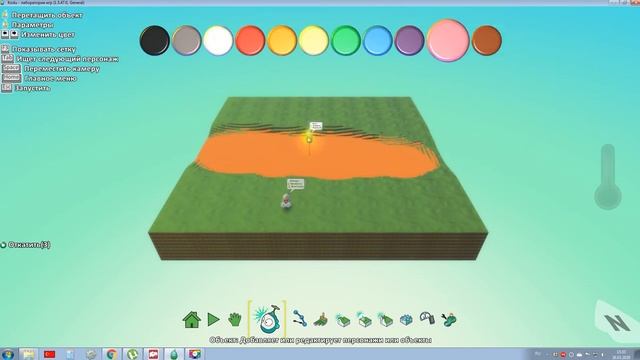
Task: Pick the pale yellow color swatch
Action: coord(313,40)
